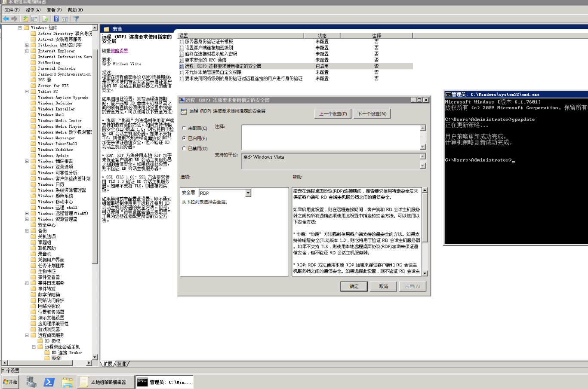Click the policy icon beside the dialog heading

pos(184,111)
